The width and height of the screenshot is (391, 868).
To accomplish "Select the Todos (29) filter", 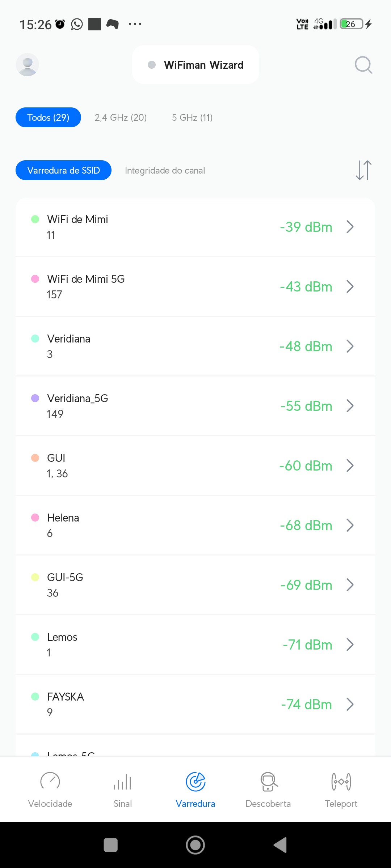I will [x=48, y=118].
